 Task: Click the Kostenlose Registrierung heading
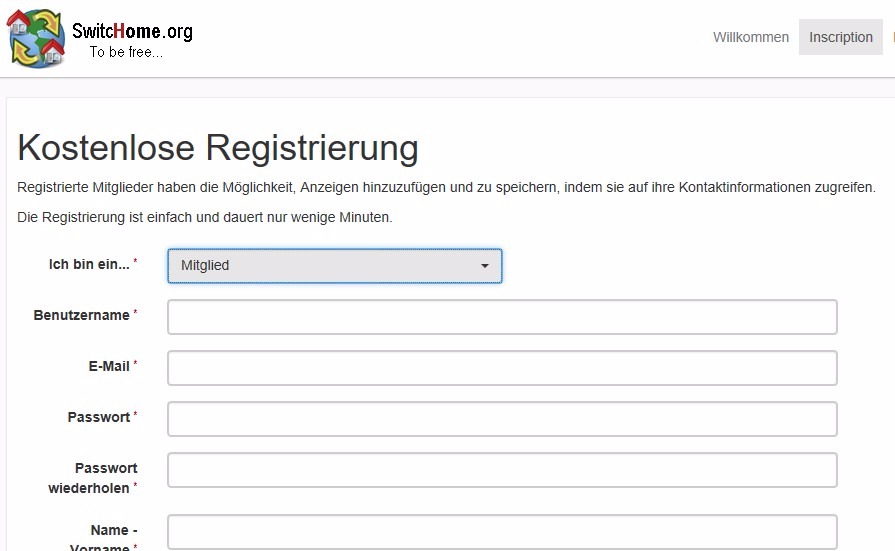click(x=218, y=148)
